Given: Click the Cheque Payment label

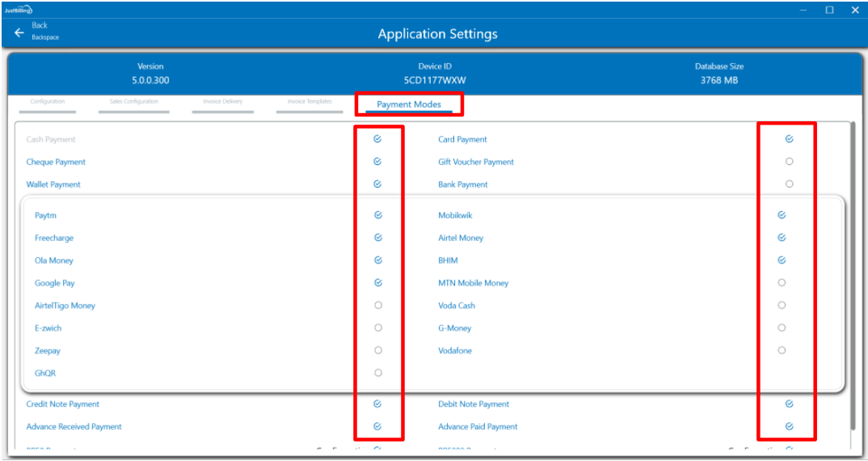Looking at the screenshot, I should click(x=56, y=162).
